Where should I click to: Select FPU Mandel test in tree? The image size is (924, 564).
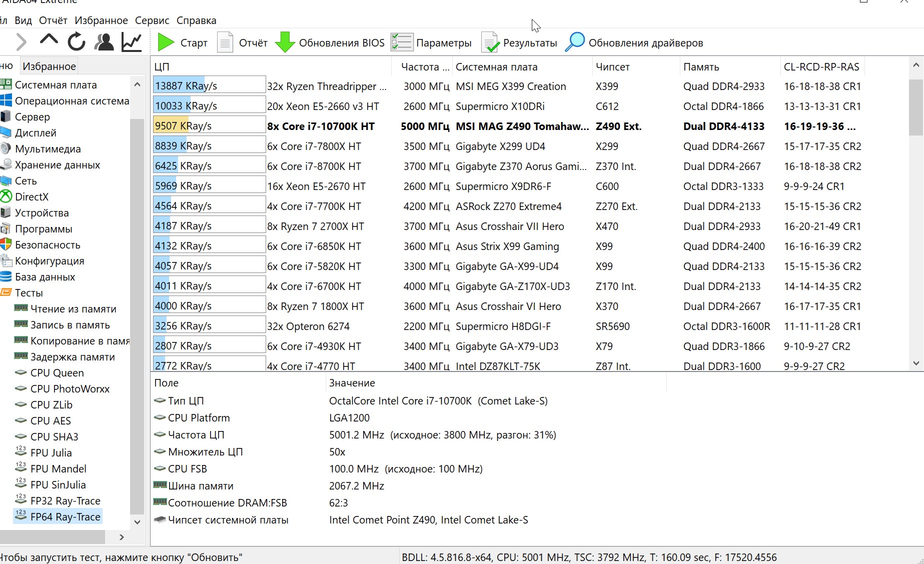pos(58,469)
